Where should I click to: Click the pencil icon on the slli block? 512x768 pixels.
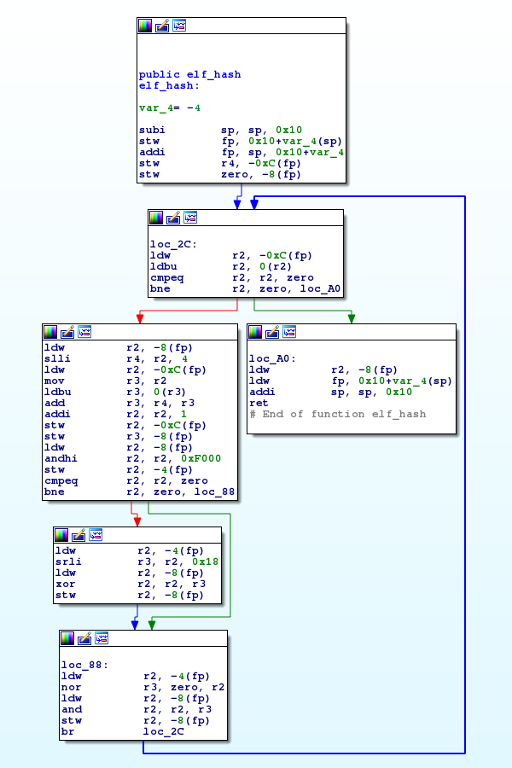point(68,332)
